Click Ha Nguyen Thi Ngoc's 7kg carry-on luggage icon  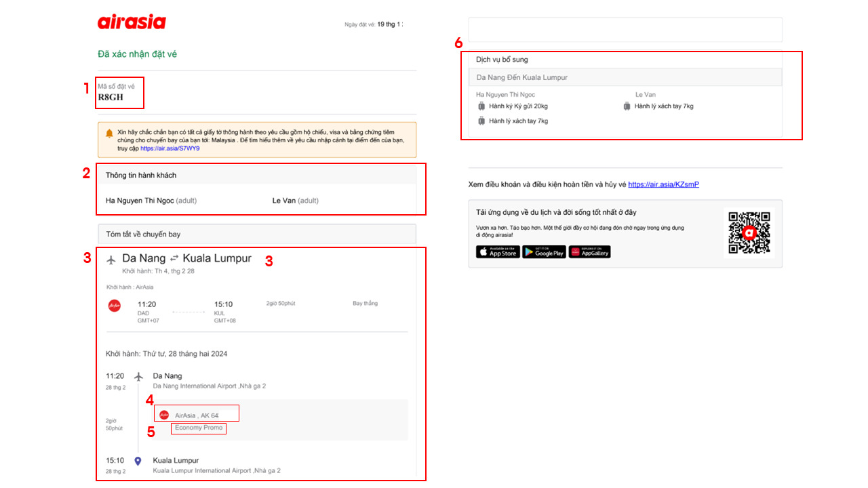(x=481, y=121)
